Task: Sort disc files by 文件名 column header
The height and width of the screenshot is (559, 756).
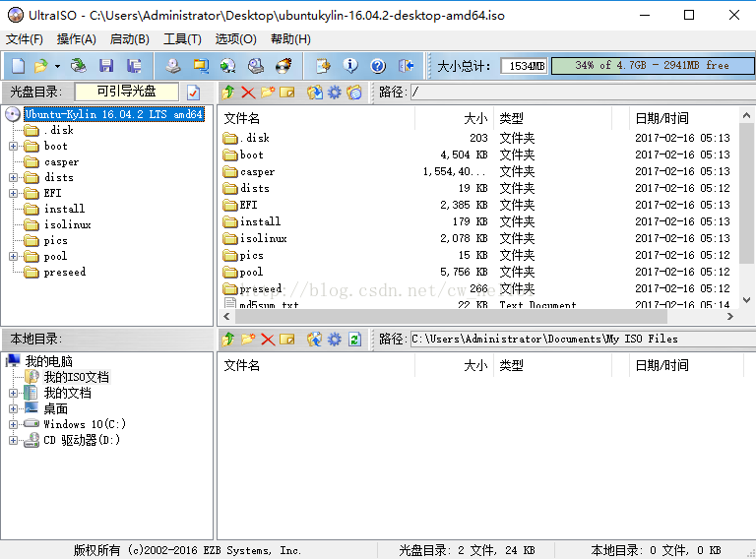Action: [x=316, y=118]
